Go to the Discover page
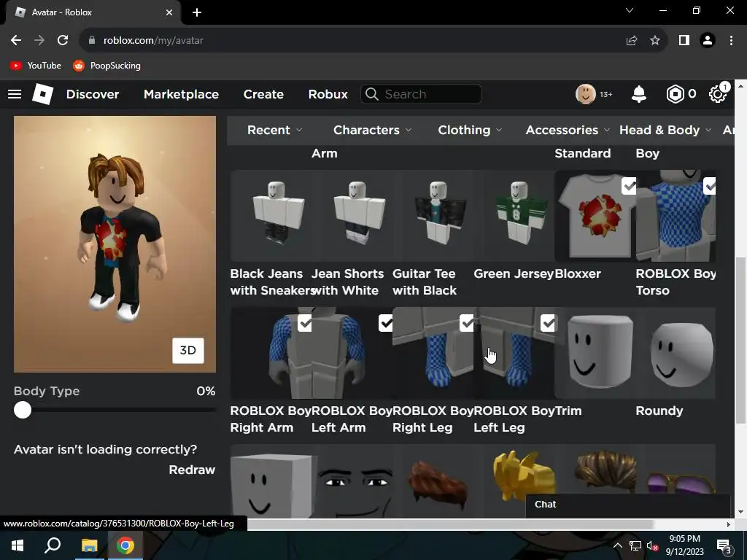Viewport: 747px width, 560px height. pos(93,94)
